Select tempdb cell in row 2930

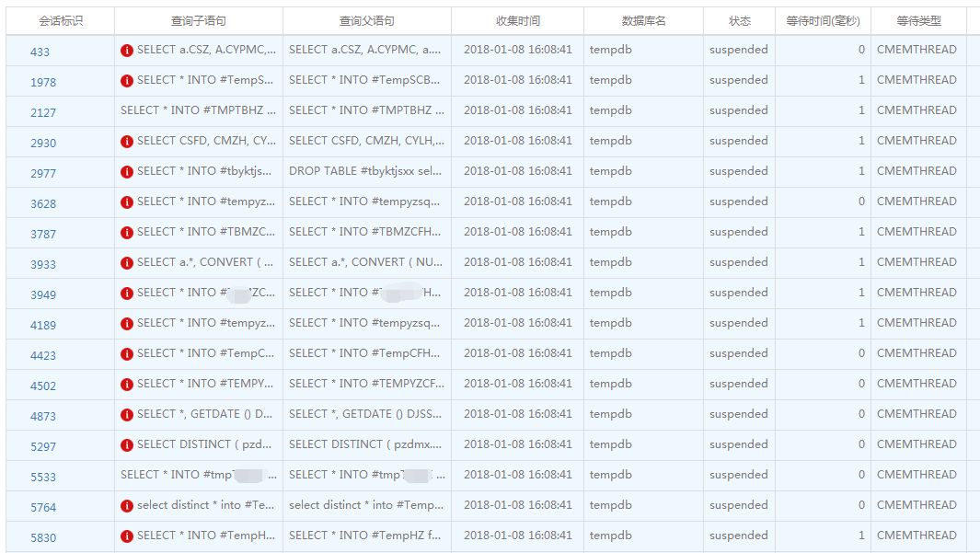coord(611,141)
